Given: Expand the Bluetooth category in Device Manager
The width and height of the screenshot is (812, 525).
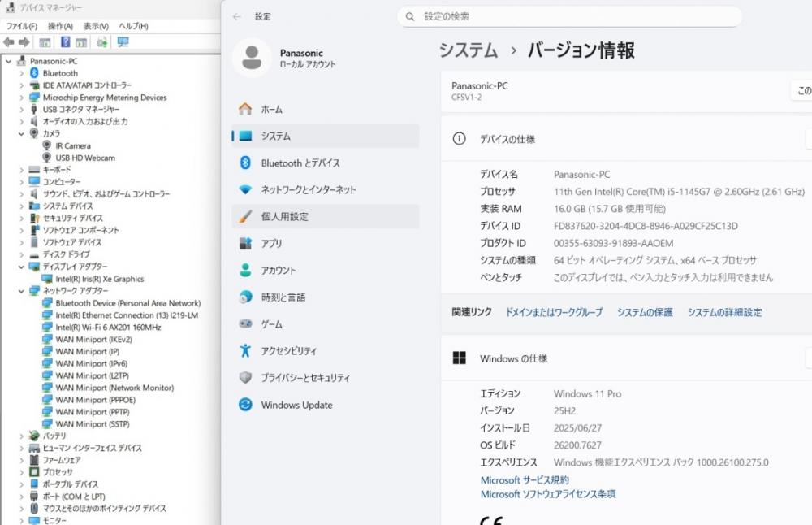Looking at the screenshot, I should coord(21,73).
